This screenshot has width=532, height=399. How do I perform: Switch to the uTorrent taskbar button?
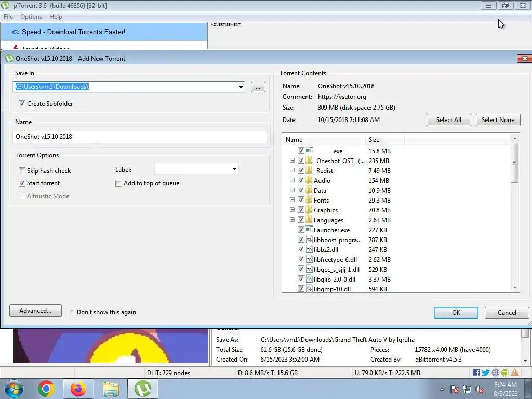coord(143,389)
